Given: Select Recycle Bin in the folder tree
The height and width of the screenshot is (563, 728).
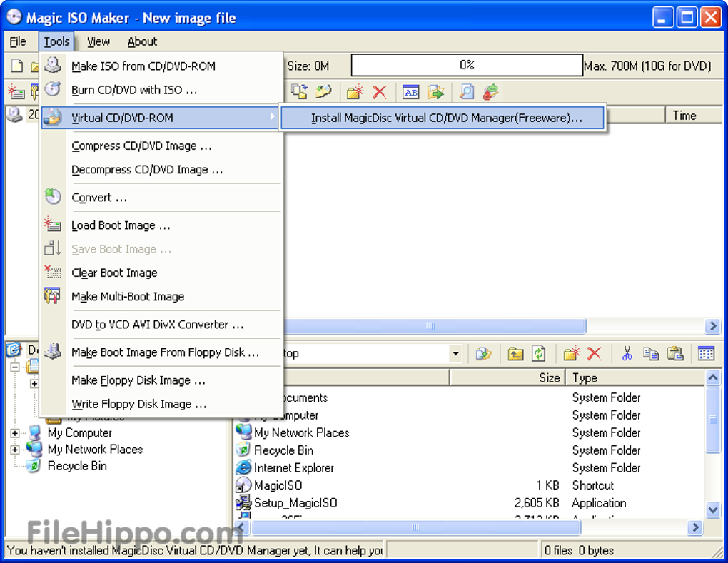Looking at the screenshot, I should (77, 465).
